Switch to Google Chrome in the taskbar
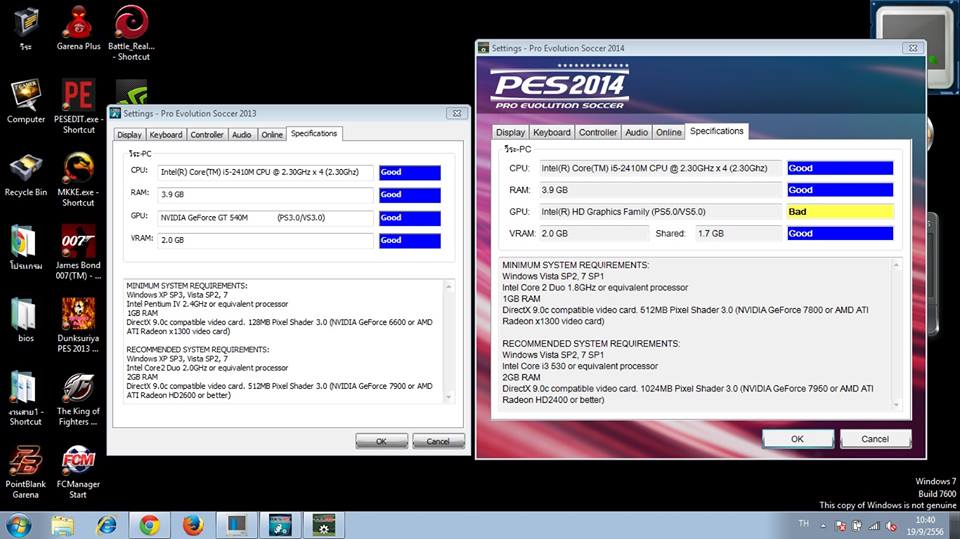The height and width of the screenshot is (539, 960). click(149, 526)
